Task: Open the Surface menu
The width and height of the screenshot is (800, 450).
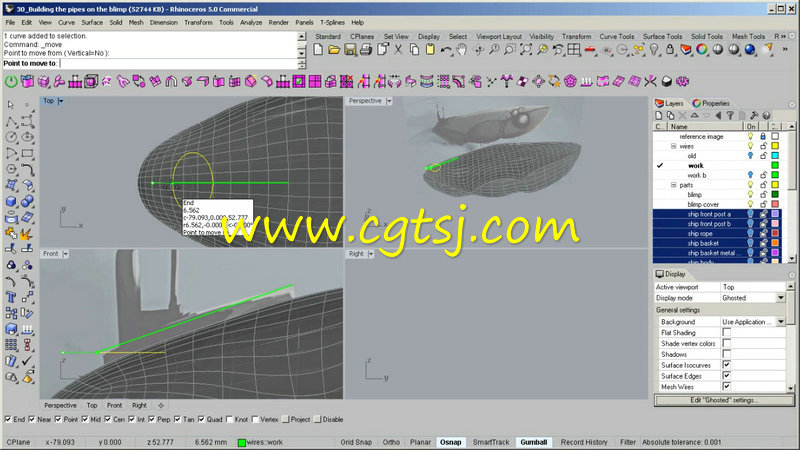Action: (92, 22)
